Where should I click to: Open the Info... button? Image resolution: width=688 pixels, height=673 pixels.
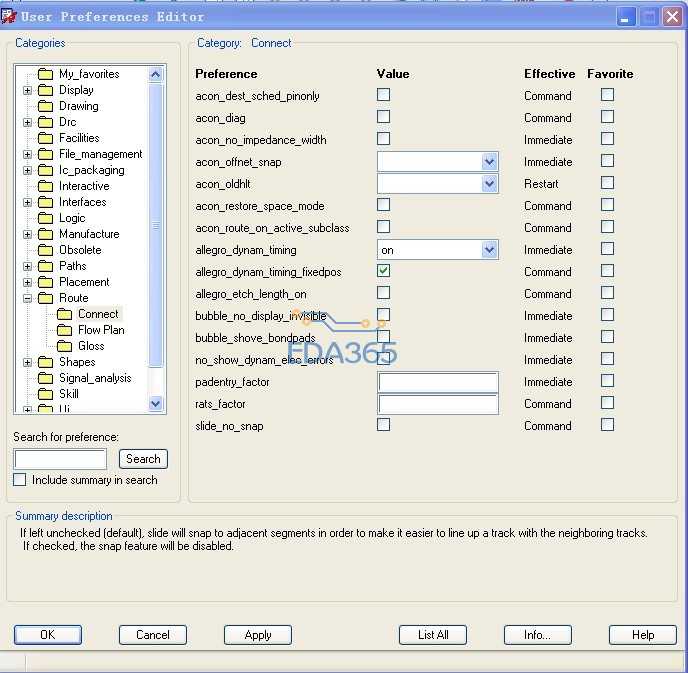click(x=538, y=635)
